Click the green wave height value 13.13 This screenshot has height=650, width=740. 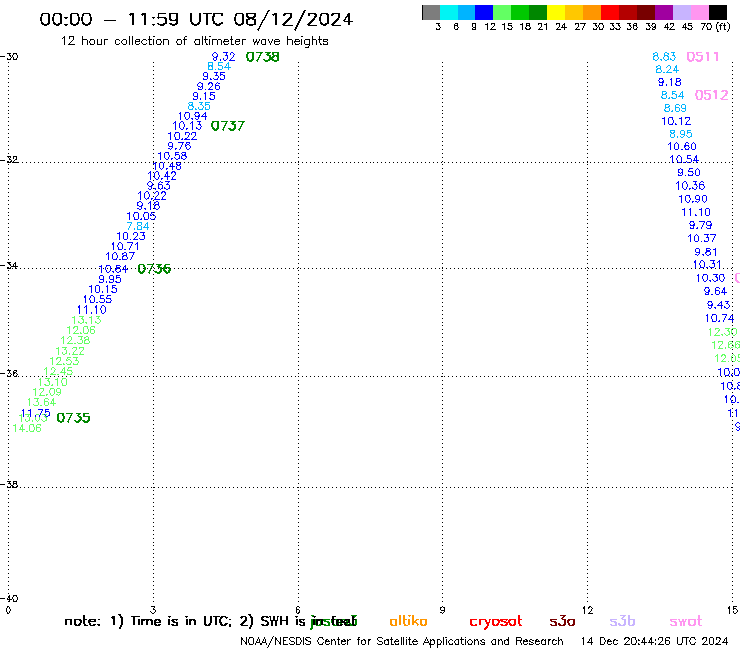coord(86,320)
